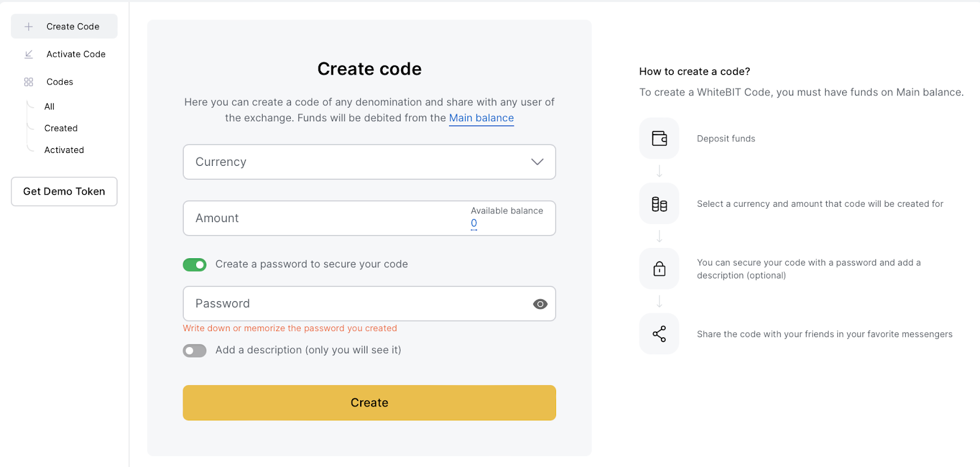Click the available balance value 0
The width and height of the screenshot is (980, 467).
(474, 223)
